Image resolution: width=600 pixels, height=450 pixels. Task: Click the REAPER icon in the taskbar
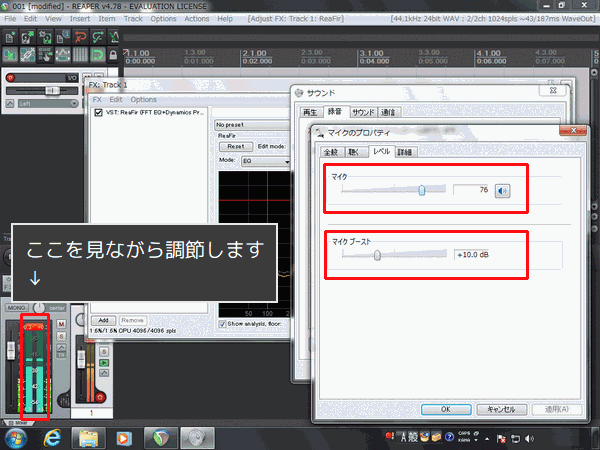point(160,437)
